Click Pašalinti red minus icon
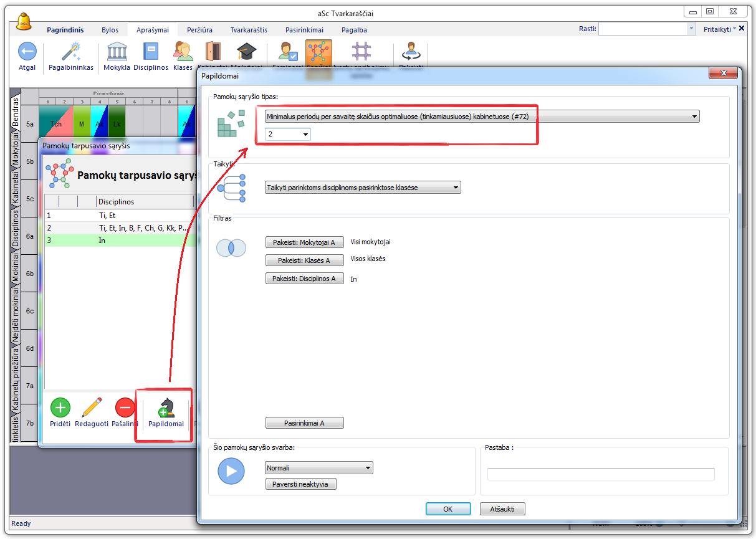 (x=125, y=408)
